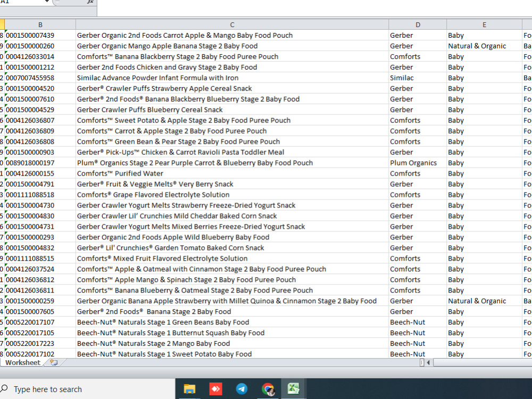Select Gerber Organic Apple Wild Blueberry cell
The width and height of the screenshot is (532, 399).
click(x=232, y=237)
